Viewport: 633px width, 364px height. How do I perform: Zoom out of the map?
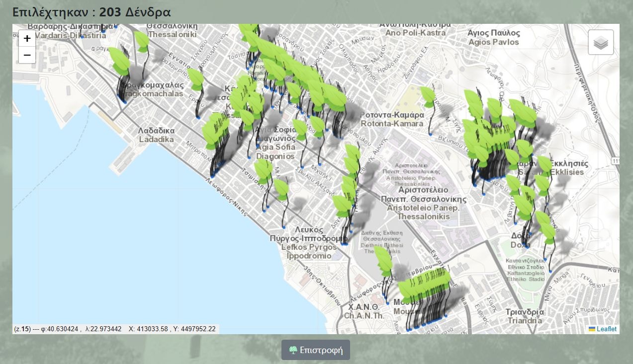[27, 55]
